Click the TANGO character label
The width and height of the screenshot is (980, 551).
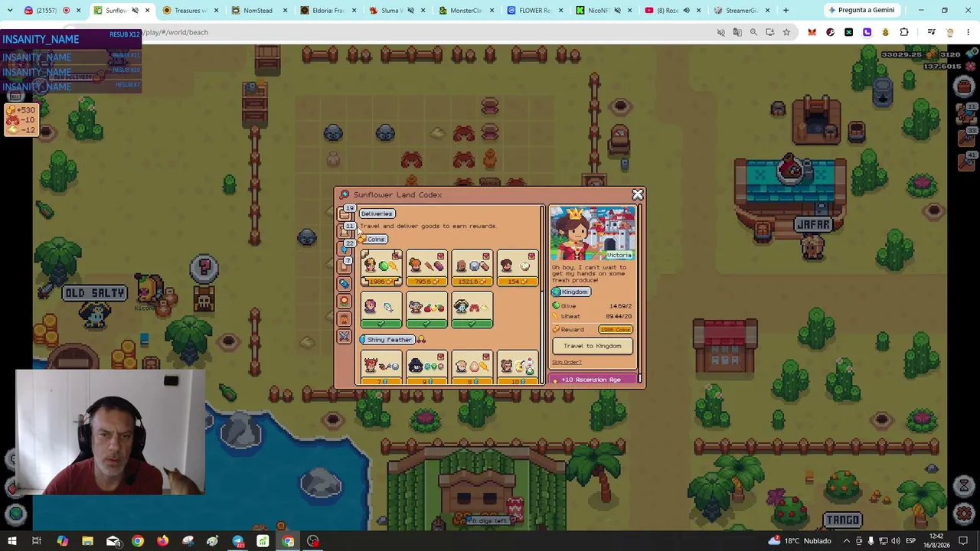click(x=843, y=520)
